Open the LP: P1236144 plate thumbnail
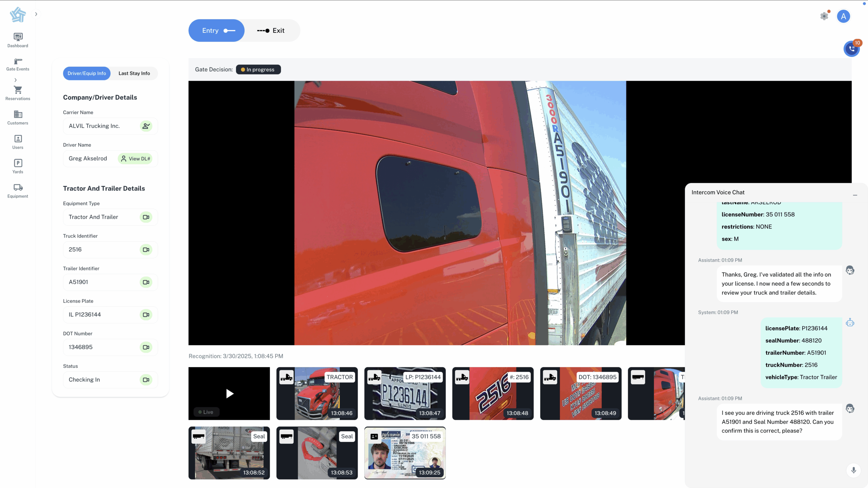Image resolution: width=868 pixels, height=488 pixels. point(405,393)
